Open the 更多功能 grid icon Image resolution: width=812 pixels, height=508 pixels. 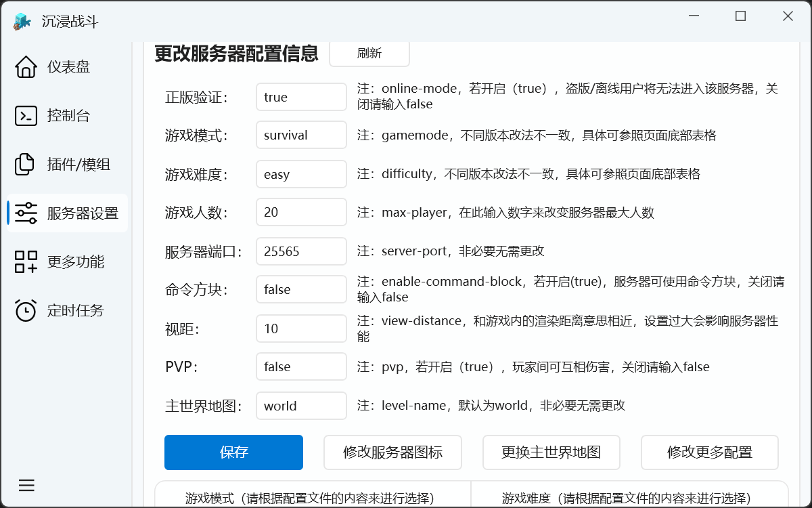[x=26, y=262]
